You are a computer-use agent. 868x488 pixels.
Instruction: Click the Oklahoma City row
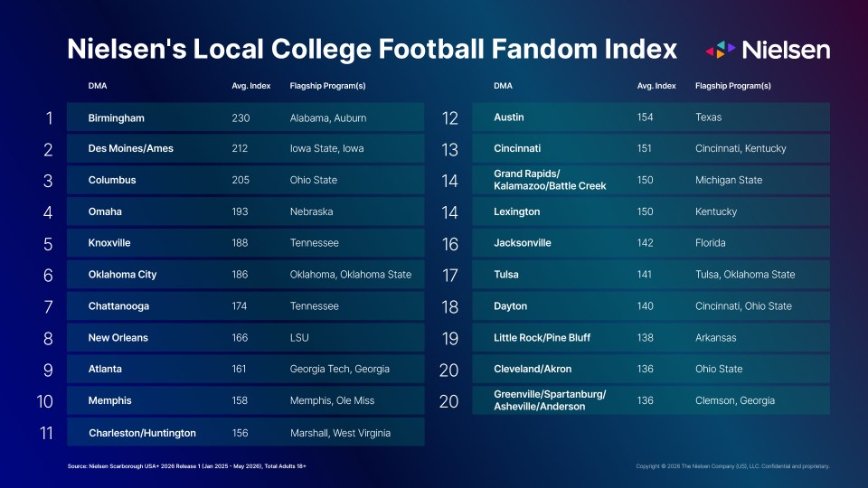(245, 275)
